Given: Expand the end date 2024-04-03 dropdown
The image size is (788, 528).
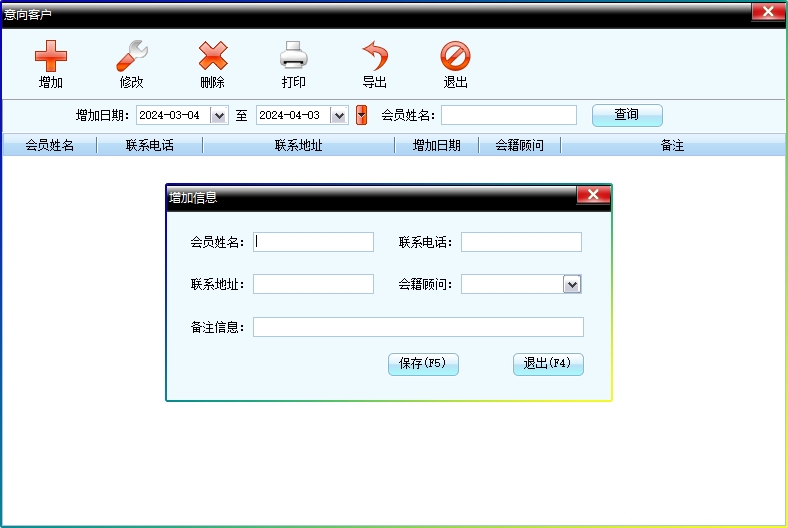Looking at the screenshot, I should pyautogui.click(x=339, y=115).
